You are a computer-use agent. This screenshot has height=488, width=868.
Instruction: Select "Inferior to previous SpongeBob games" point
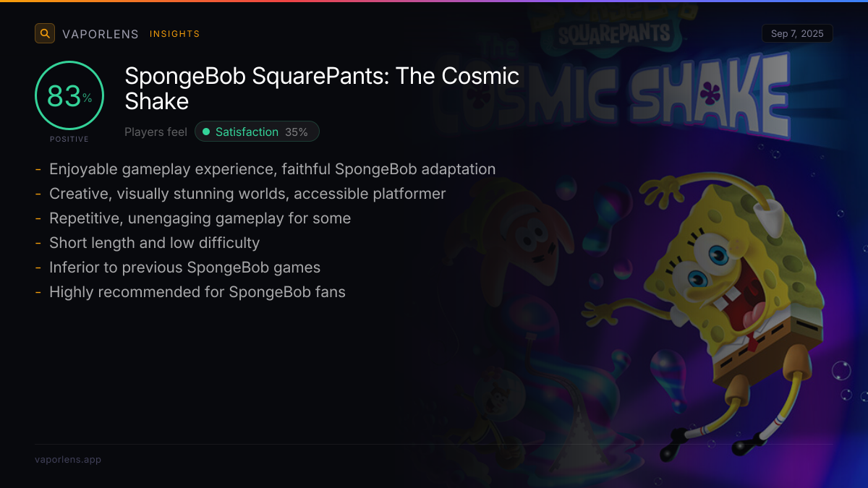tap(184, 267)
